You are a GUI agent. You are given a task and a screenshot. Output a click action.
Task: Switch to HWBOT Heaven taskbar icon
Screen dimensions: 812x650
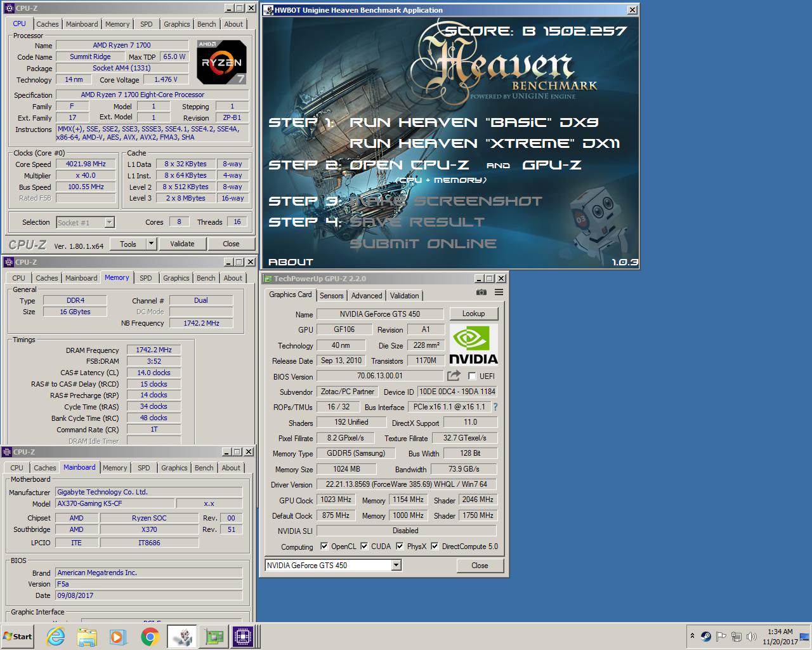pos(181,636)
